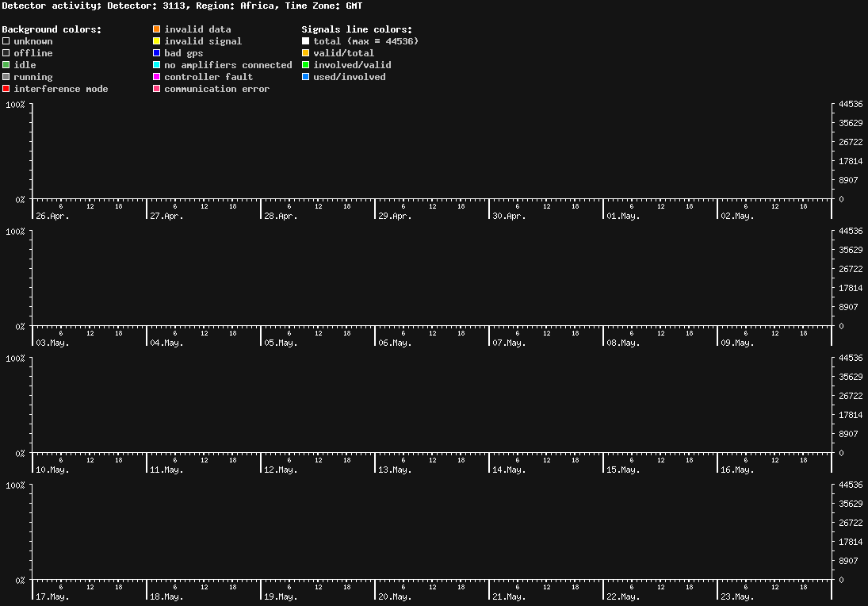Viewport: 868px width, 606px height.
Task: Click the '12.May.' date marker
Action: tap(281, 470)
